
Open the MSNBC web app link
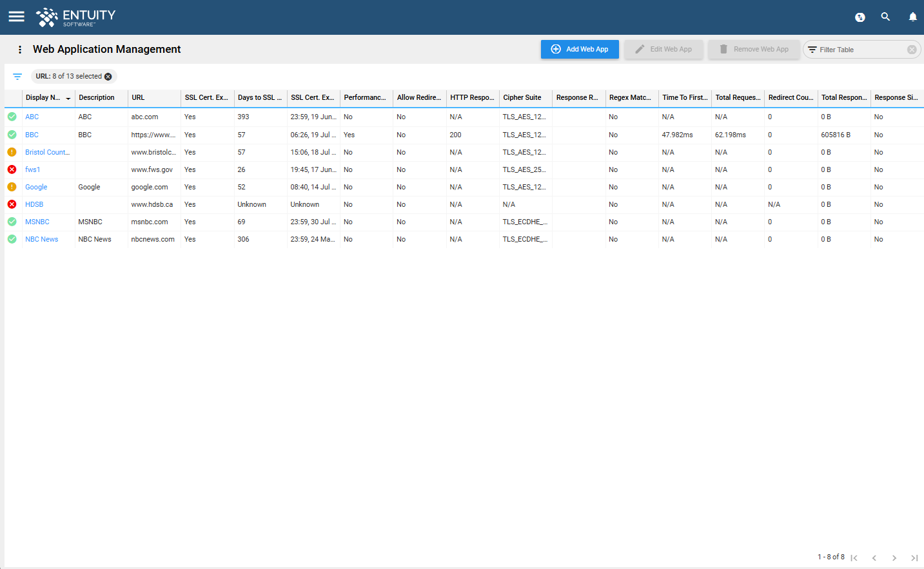point(37,222)
